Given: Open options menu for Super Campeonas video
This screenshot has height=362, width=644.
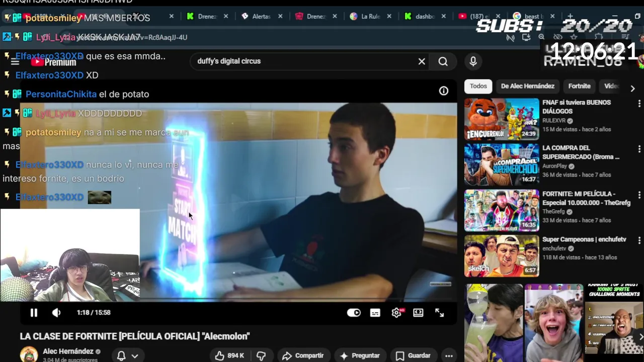Looking at the screenshot, I should [639, 240].
